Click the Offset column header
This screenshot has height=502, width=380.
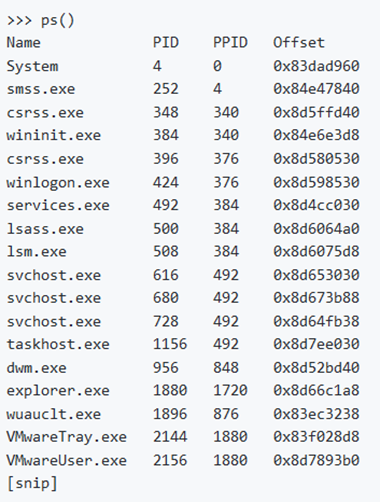(299, 43)
